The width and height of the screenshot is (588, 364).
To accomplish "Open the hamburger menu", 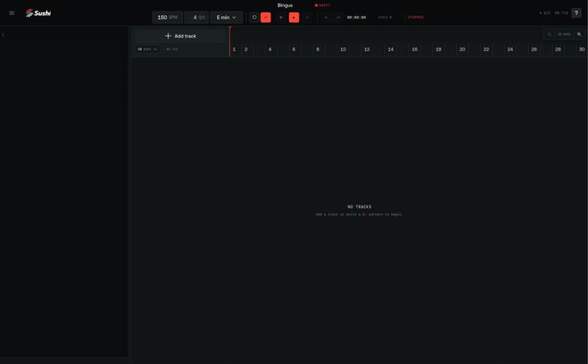I will (12, 12).
